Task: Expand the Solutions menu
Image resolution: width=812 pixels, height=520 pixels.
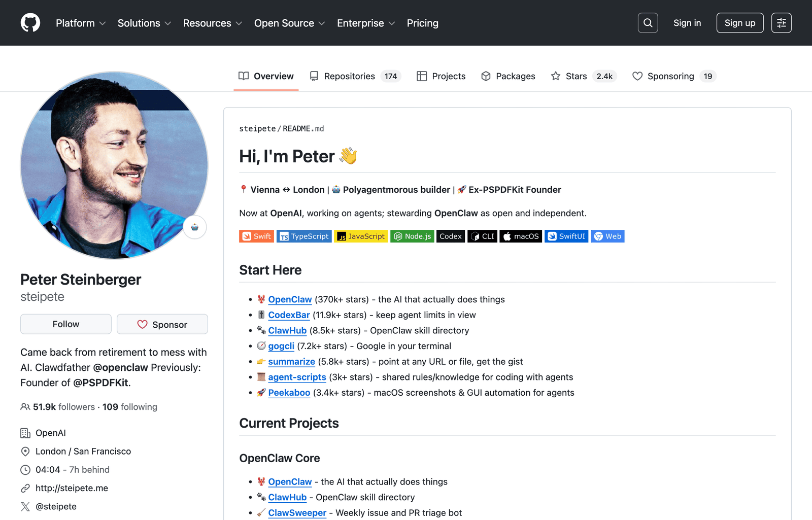Action: [144, 23]
